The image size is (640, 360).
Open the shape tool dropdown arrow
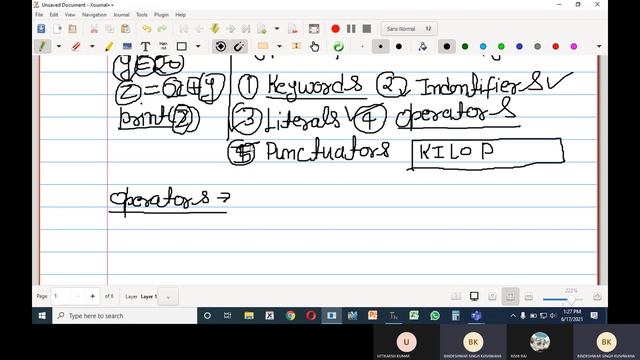pos(198,47)
